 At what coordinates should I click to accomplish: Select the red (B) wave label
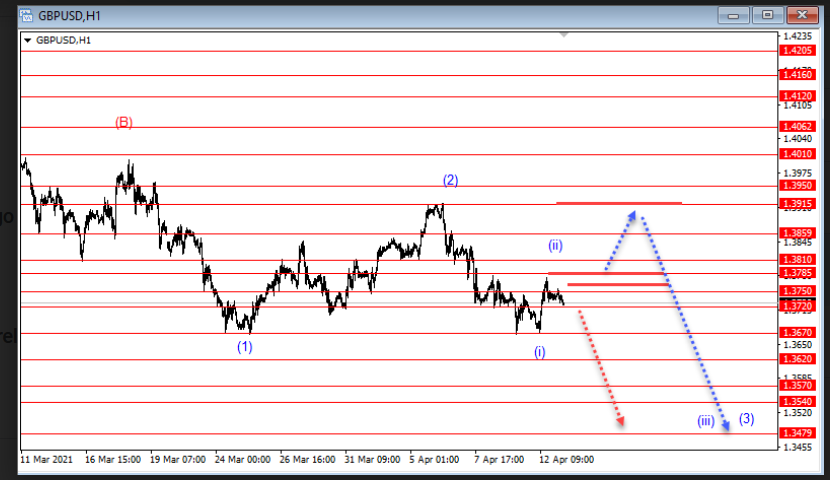click(123, 122)
